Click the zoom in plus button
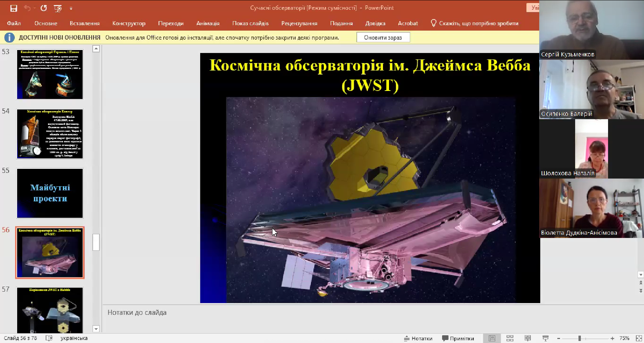This screenshot has height=343, width=644. click(x=612, y=338)
